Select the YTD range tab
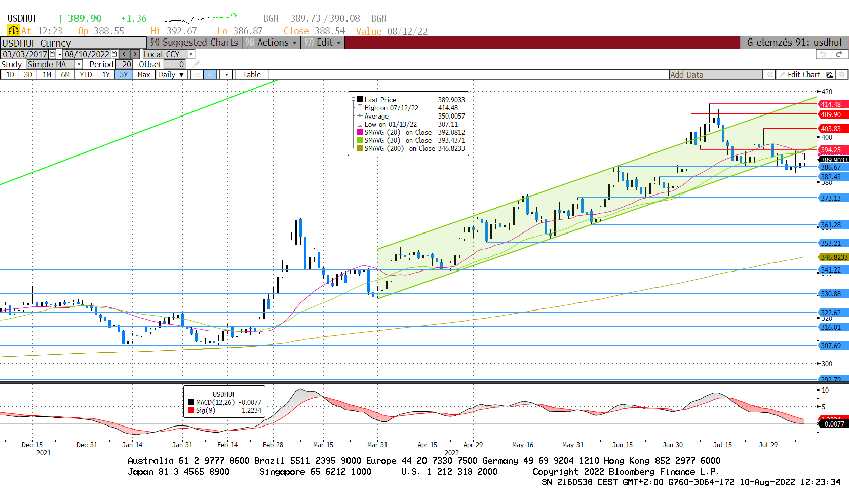 [x=86, y=75]
